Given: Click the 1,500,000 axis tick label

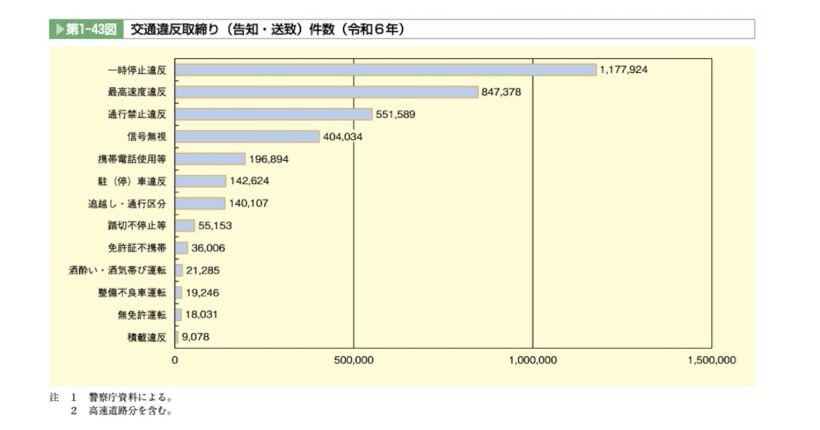Looking at the screenshot, I should 710,360.
